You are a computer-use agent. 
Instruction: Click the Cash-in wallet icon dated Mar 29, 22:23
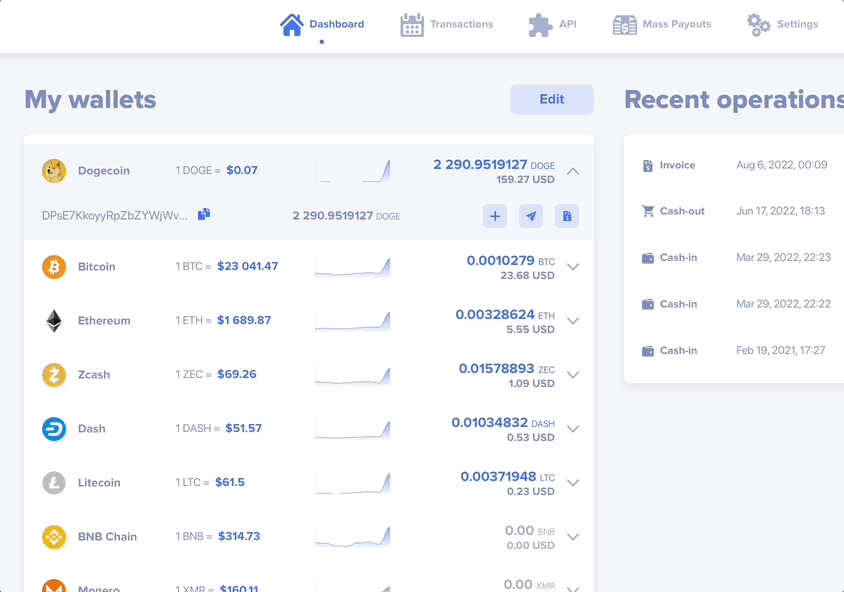[x=648, y=258]
